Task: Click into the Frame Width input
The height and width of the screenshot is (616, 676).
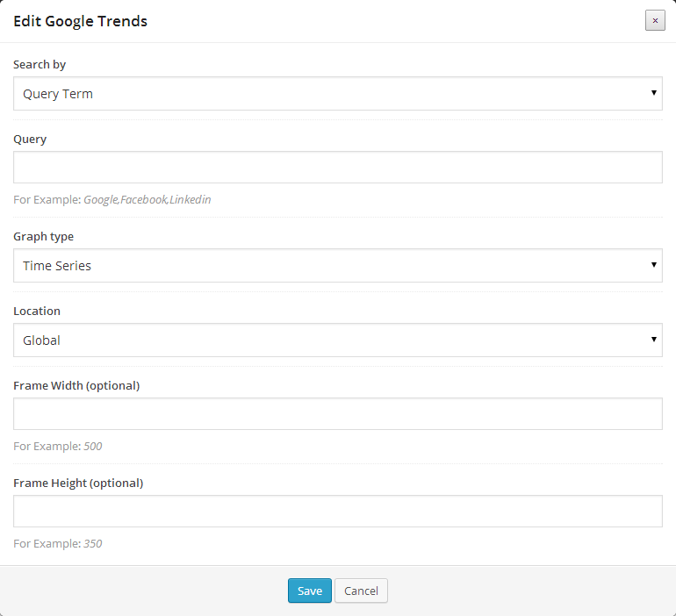Action: tap(337, 414)
